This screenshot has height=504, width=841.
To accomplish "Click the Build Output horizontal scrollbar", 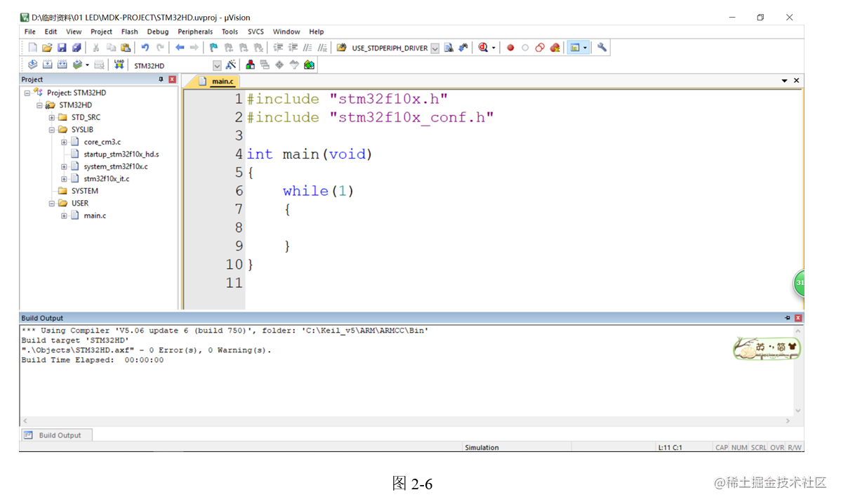I will click(406, 421).
